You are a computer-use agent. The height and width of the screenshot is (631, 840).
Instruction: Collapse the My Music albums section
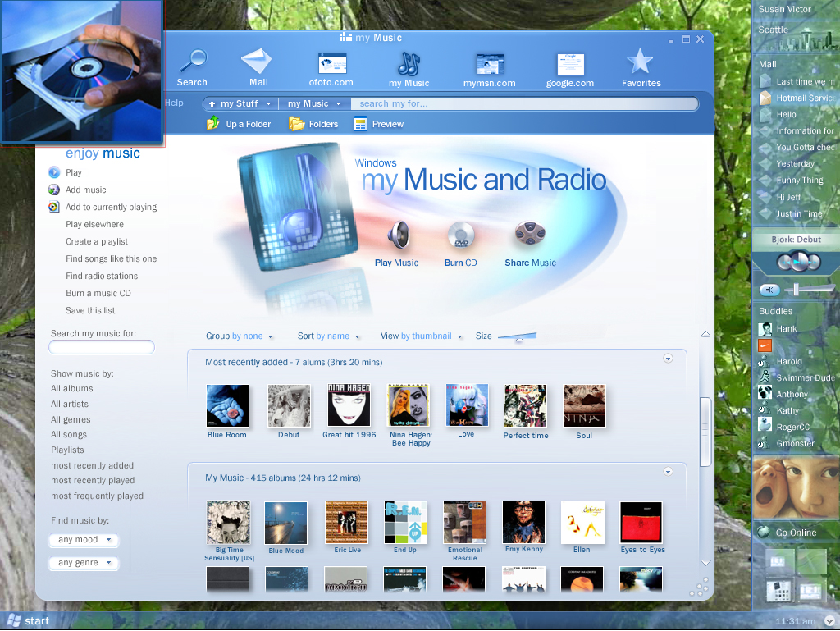tap(668, 472)
